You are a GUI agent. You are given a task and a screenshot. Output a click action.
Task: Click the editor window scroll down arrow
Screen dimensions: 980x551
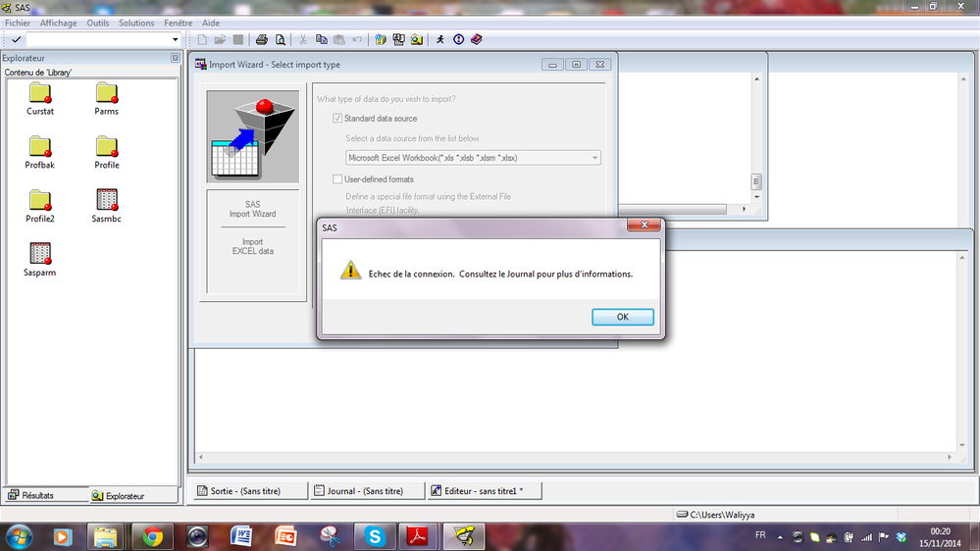(x=962, y=445)
